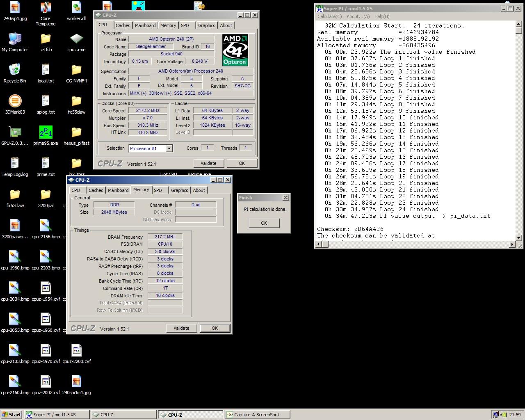Launch GPU-Z desktop icon
Viewport: 525px width, 420px height.
click(15, 135)
